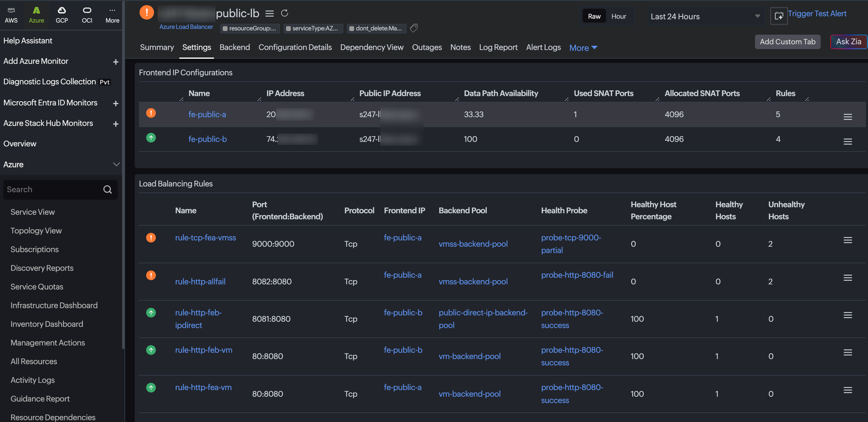Viewport: 868px width, 422px height.
Task: Open row menu for rule-http-feb-vm
Action: pyautogui.click(x=848, y=352)
